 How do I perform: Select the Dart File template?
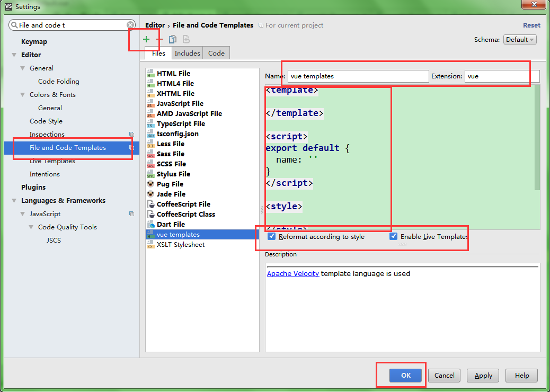[x=202, y=225]
